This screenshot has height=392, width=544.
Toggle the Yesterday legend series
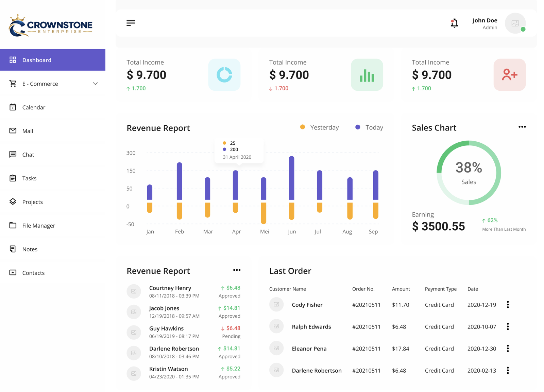(x=319, y=127)
